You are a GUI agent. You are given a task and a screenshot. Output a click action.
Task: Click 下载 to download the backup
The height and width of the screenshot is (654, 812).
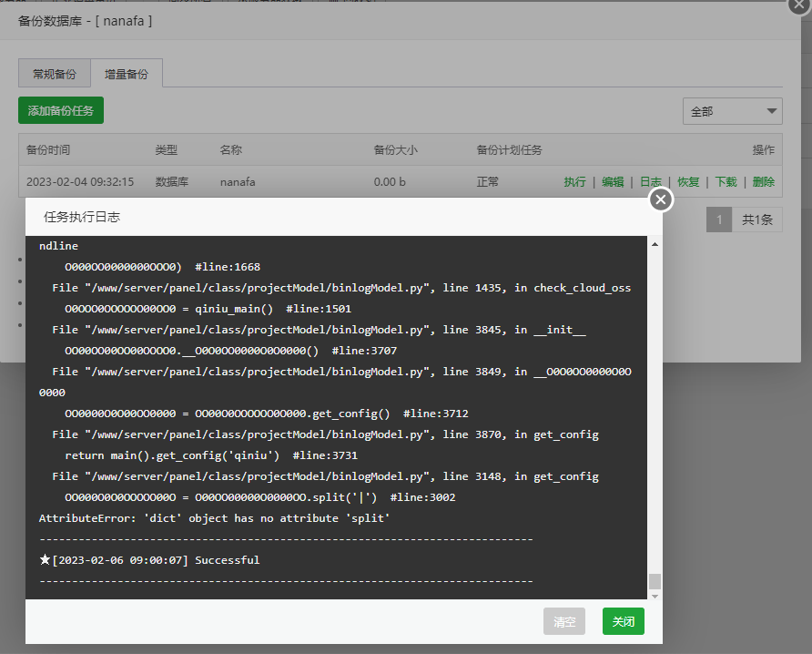726,181
